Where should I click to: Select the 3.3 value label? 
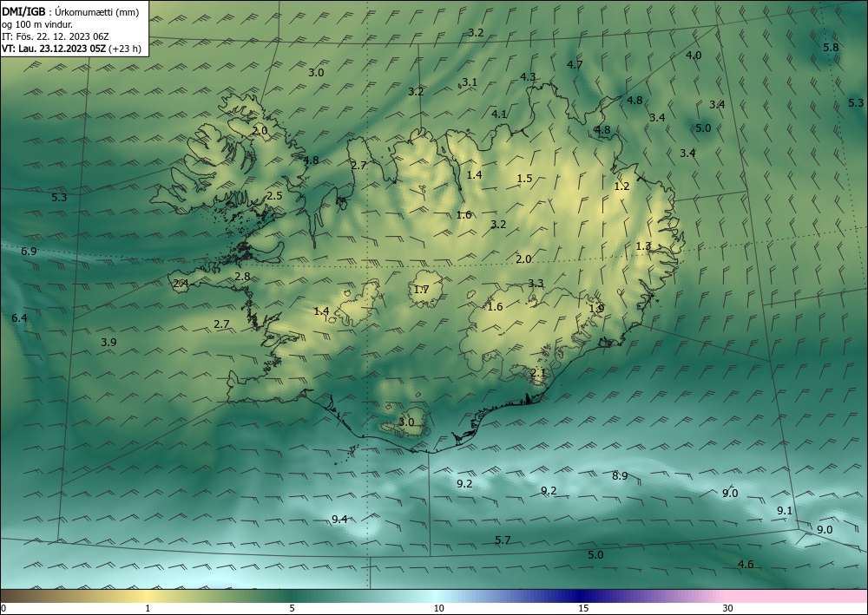[536, 284]
